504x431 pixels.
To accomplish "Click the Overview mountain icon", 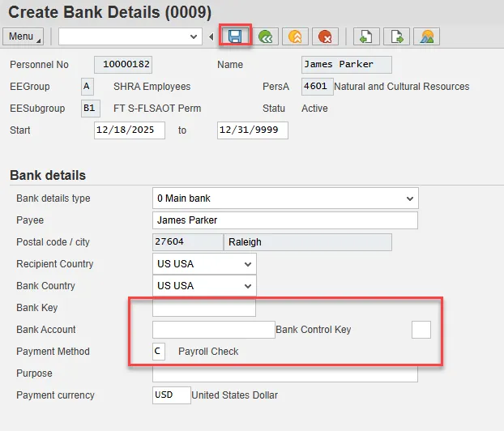I will [426, 36].
